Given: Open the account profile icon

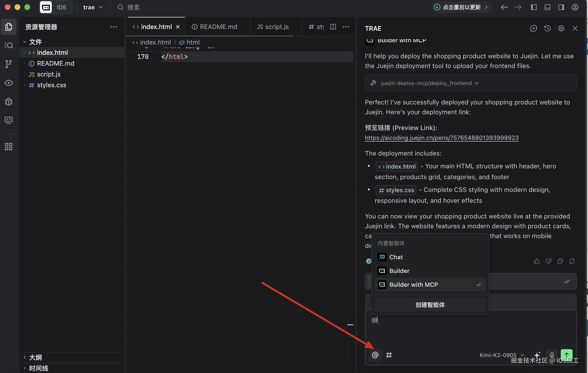Looking at the screenshot, I should pos(575,7).
